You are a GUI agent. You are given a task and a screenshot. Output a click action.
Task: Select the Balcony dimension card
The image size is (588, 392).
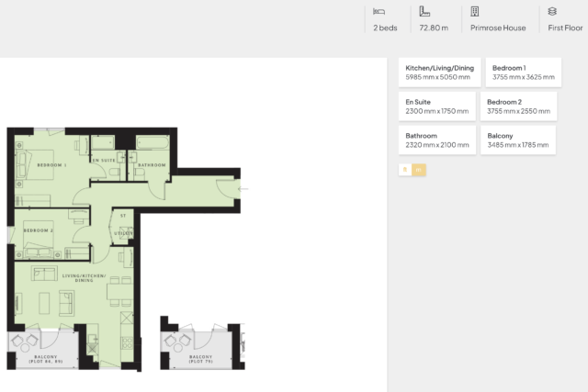(519, 140)
